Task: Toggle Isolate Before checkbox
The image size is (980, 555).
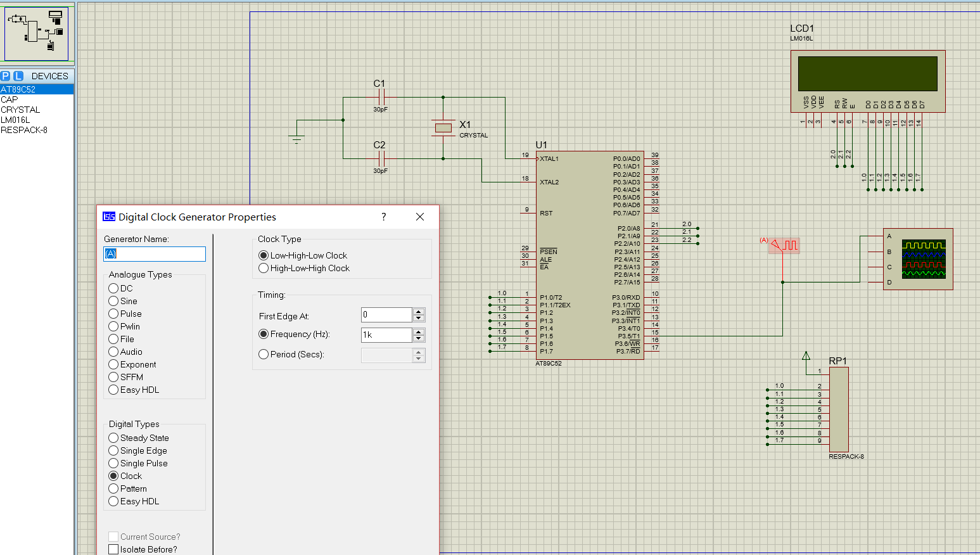Action: tap(113, 549)
